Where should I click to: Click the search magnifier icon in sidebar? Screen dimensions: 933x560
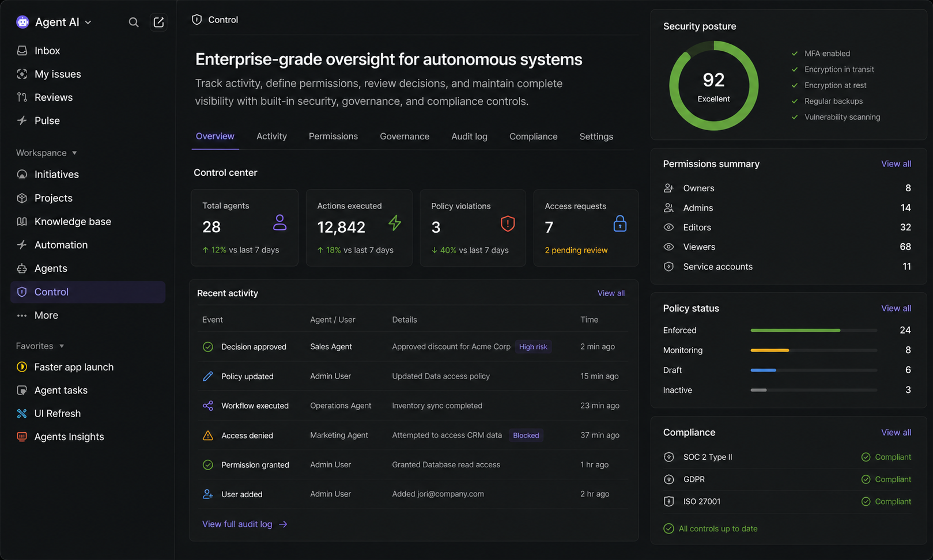(134, 22)
